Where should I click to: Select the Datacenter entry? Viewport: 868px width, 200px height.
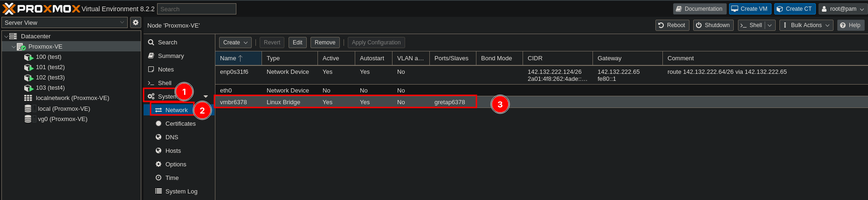pos(35,36)
